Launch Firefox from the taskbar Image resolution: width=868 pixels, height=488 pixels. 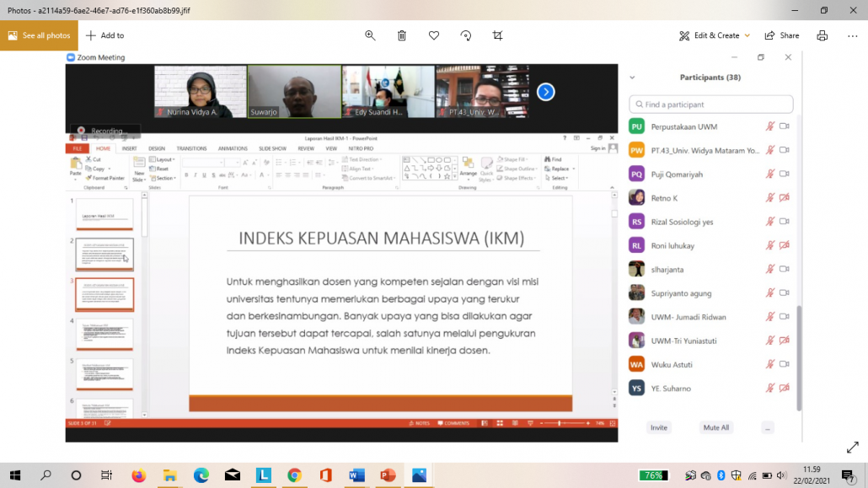click(138, 475)
